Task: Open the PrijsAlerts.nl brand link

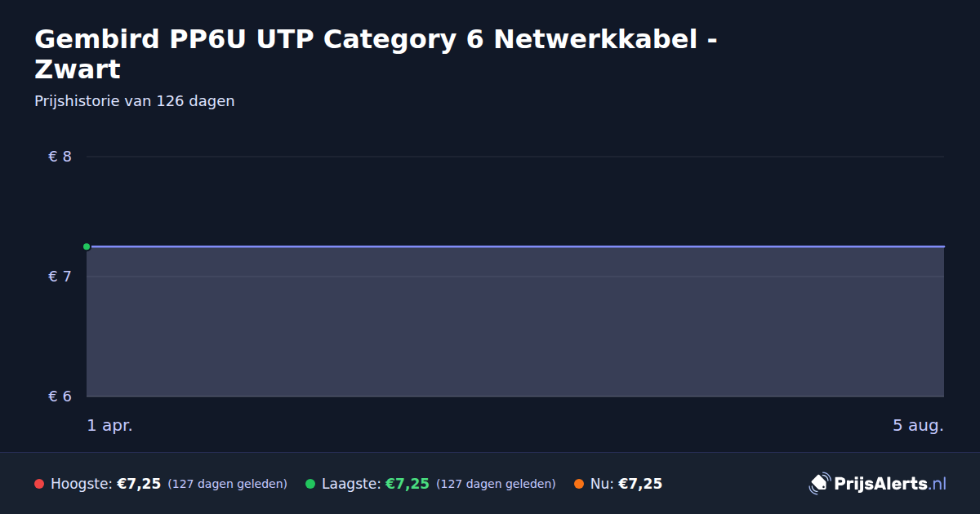Action: pyautogui.click(x=878, y=484)
